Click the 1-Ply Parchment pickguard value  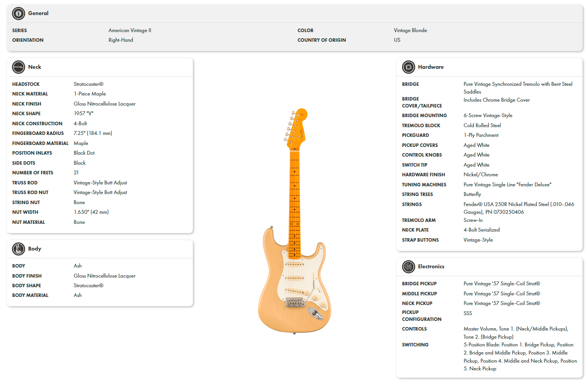481,135
